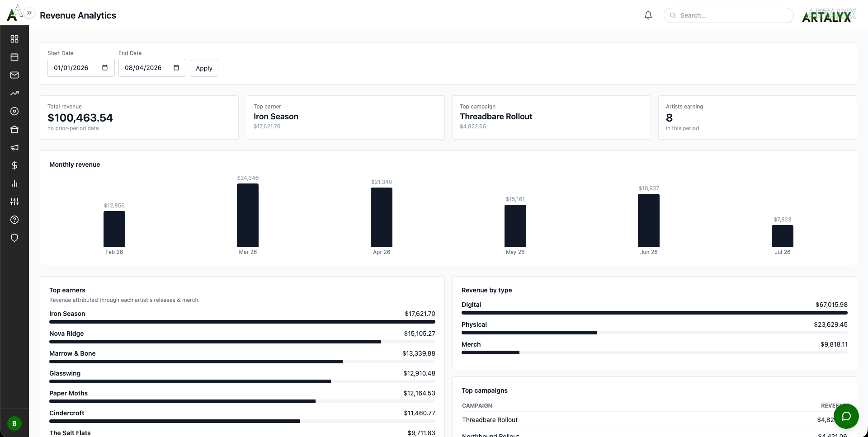Click the Iron Season progress bar
The height and width of the screenshot is (437, 868).
coord(242,322)
